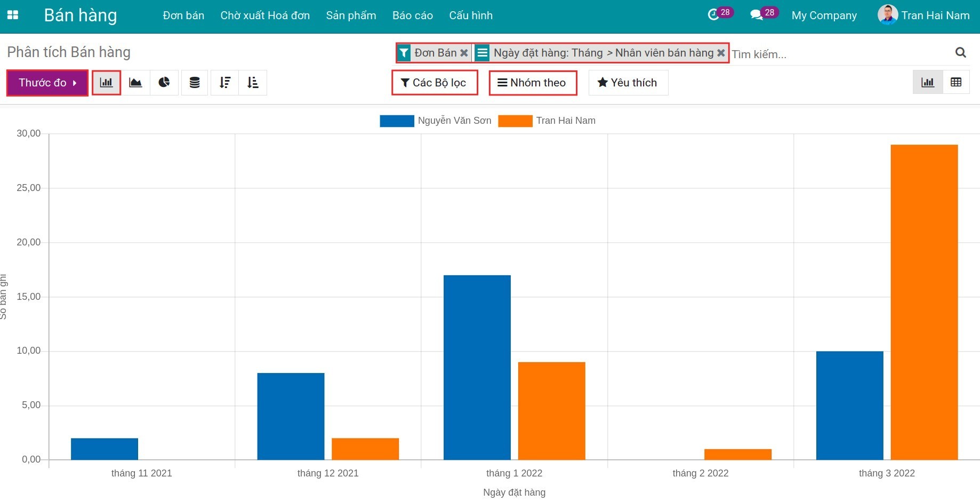Toggle Nguyễn Văn Sơn legend color box
The image size is (980, 501).
point(397,121)
